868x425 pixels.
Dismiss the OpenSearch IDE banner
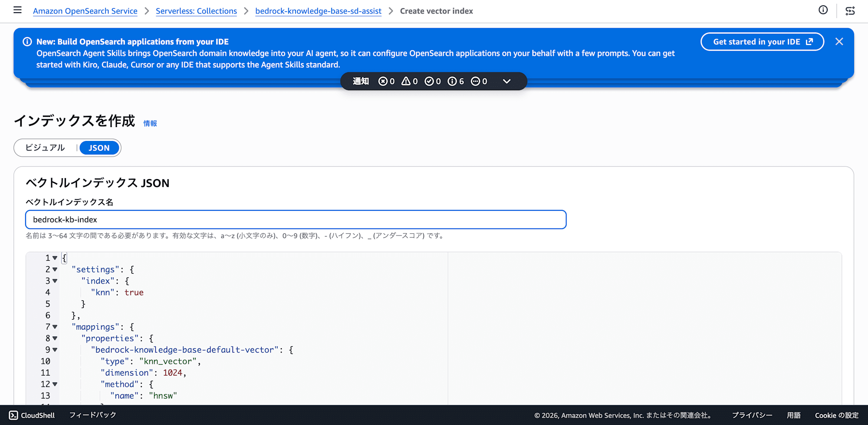click(x=839, y=42)
